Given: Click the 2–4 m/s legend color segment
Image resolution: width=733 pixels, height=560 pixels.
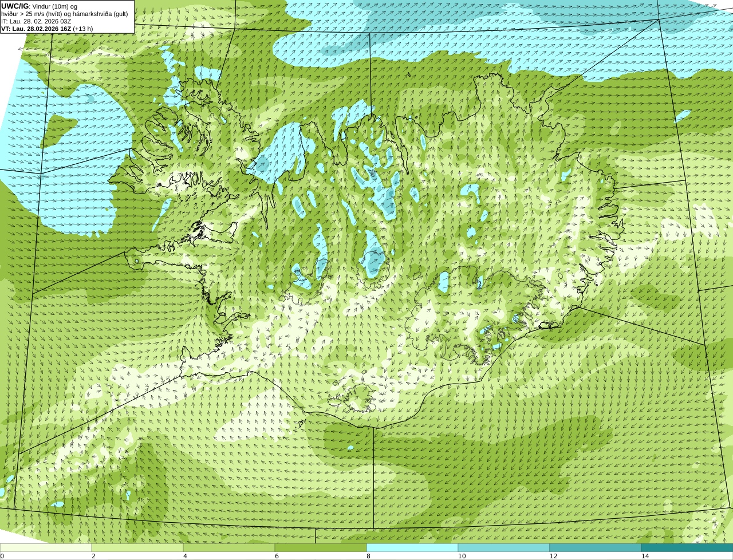Looking at the screenshot, I should coord(137,547).
